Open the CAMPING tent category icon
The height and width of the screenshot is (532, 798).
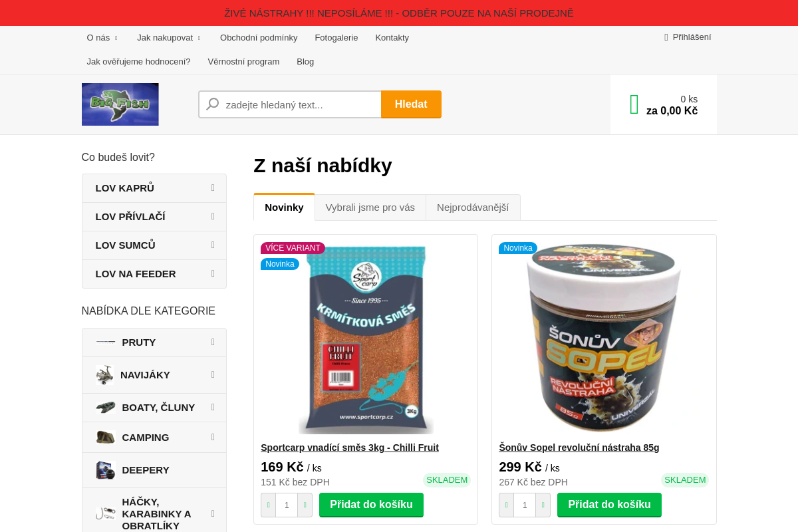point(106,437)
